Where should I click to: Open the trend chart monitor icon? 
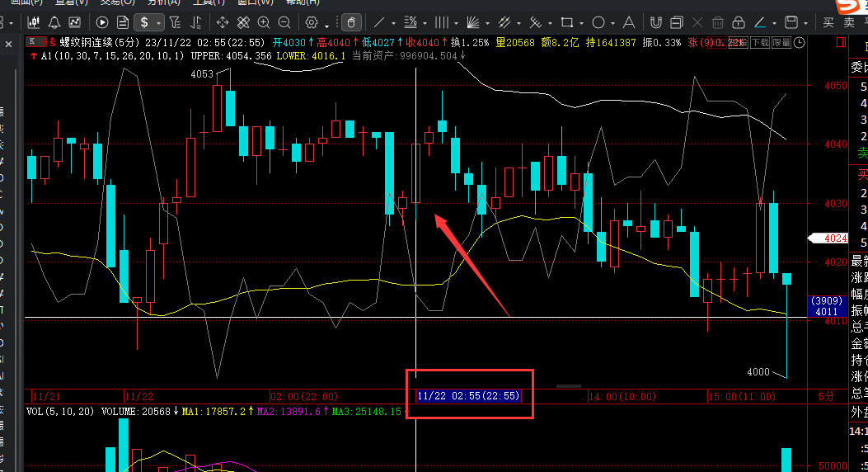coord(74,23)
